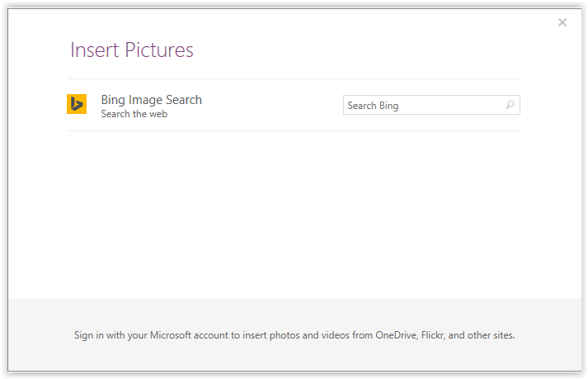Viewport: 588px width, 379px height.
Task: Click the 'Search the web' subtitle text
Action: pyautogui.click(x=134, y=114)
